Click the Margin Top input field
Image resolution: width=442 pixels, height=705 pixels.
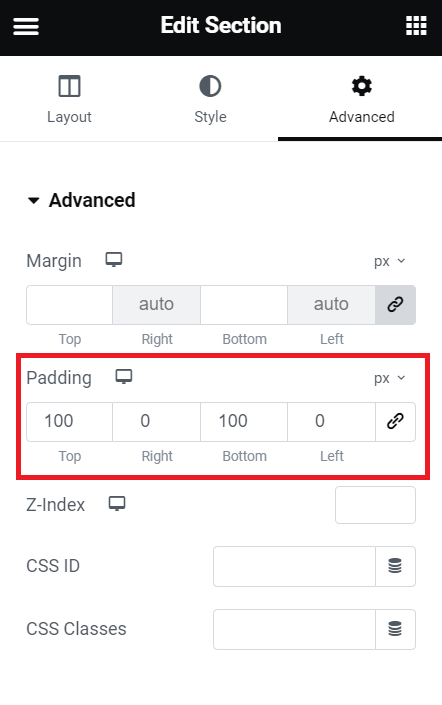pyautogui.click(x=69, y=305)
